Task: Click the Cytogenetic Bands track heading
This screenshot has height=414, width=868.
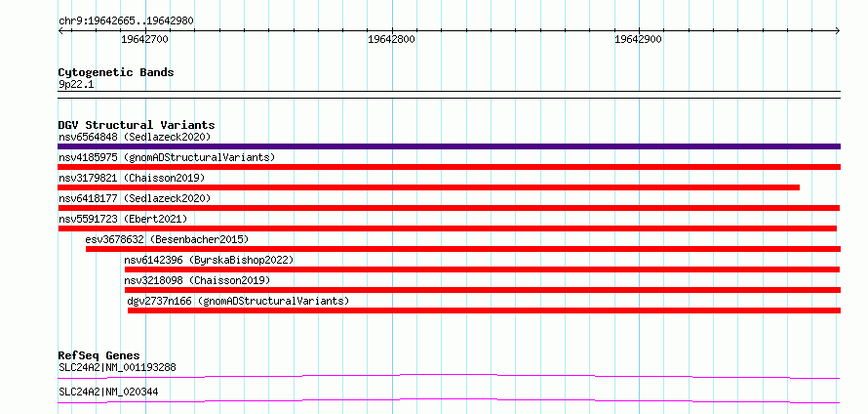Action: [116, 72]
